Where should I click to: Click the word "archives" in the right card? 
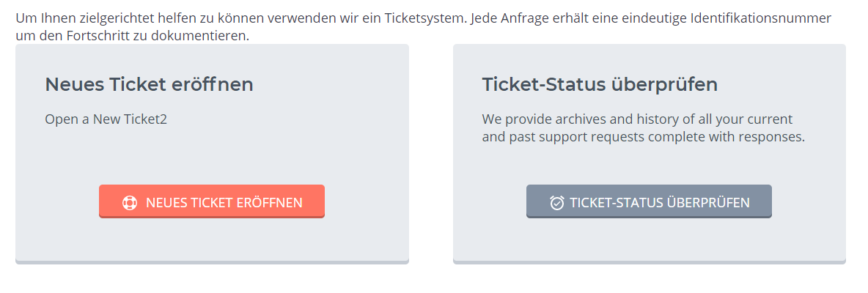pos(576,119)
